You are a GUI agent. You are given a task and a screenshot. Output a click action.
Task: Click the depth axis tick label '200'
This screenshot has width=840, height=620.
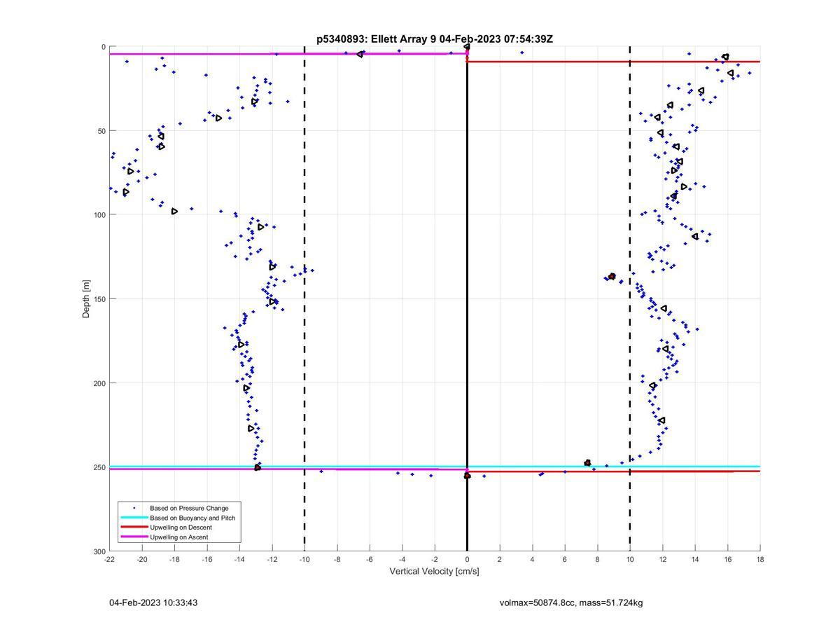(x=99, y=383)
